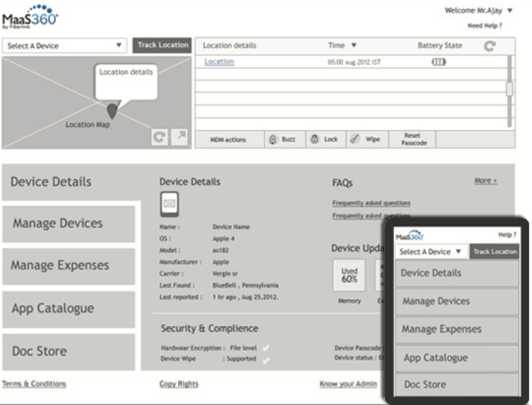This screenshot has width=532, height=405.
Task: Click the Wipe brush icon
Action: (x=355, y=139)
